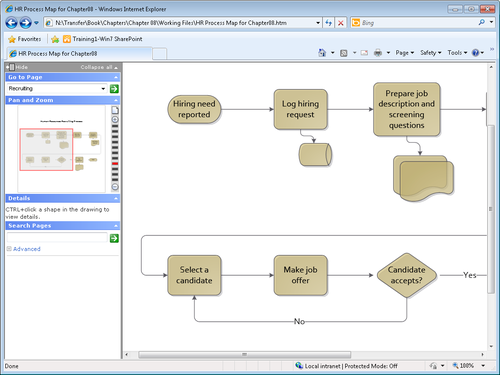The image size is (500, 375).
Task: Click the Yes connector label
Action: (x=469, y=275)
